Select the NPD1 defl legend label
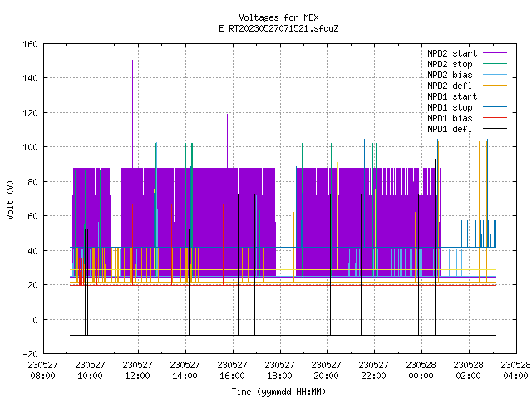The height and width of the screenshot is (399, 532). pos(450,130)
